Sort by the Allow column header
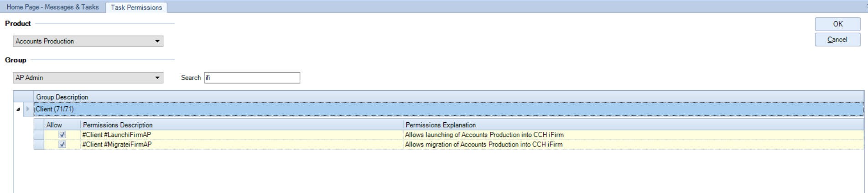This screenshot has height=193, width=868. (62, 125)
